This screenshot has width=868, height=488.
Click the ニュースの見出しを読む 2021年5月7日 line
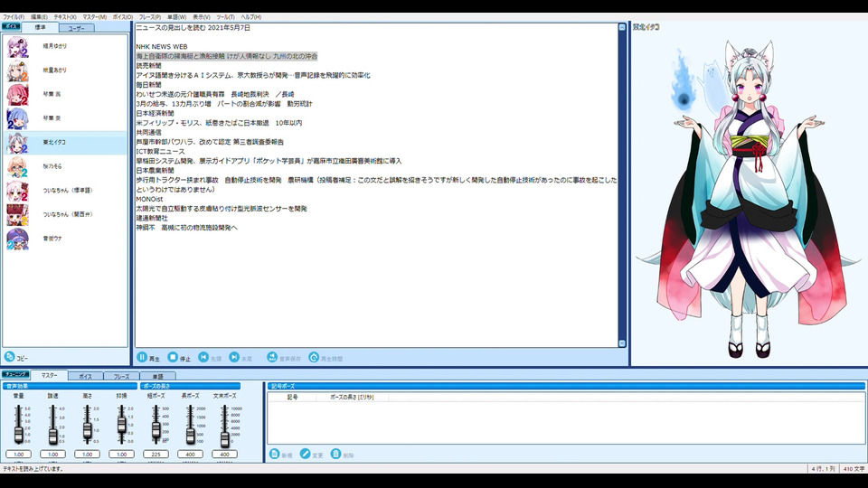coord(193,28)
